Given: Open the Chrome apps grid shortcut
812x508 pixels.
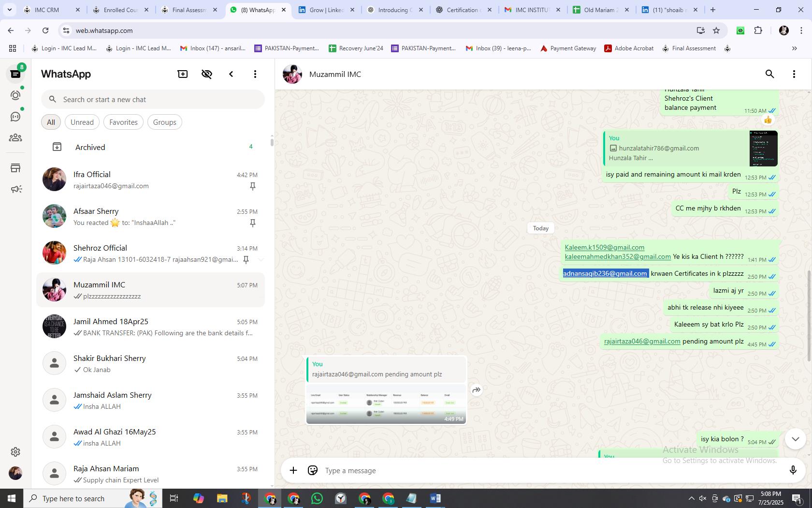Looking at the screenshot, I should (13, 48).
